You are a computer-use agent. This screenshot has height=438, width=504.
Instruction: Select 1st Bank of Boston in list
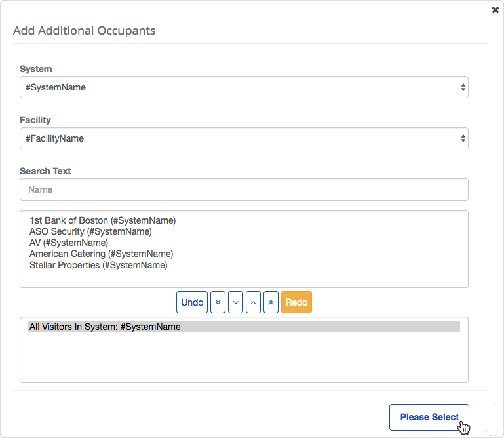(102, 220)
